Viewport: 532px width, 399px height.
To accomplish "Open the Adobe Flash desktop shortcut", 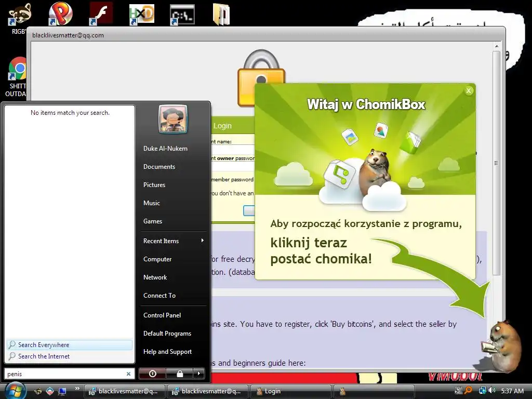I will click(101, 14).
